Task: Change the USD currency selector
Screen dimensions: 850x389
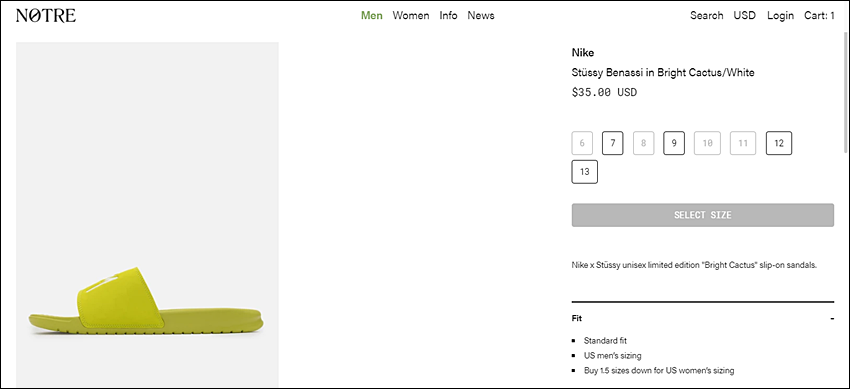Action: 744,16
